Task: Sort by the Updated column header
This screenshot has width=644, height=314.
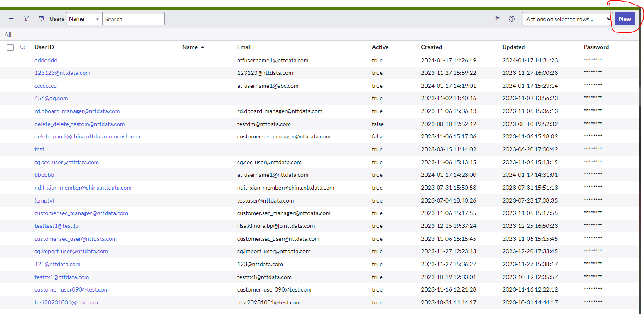Action: point(514,47)
